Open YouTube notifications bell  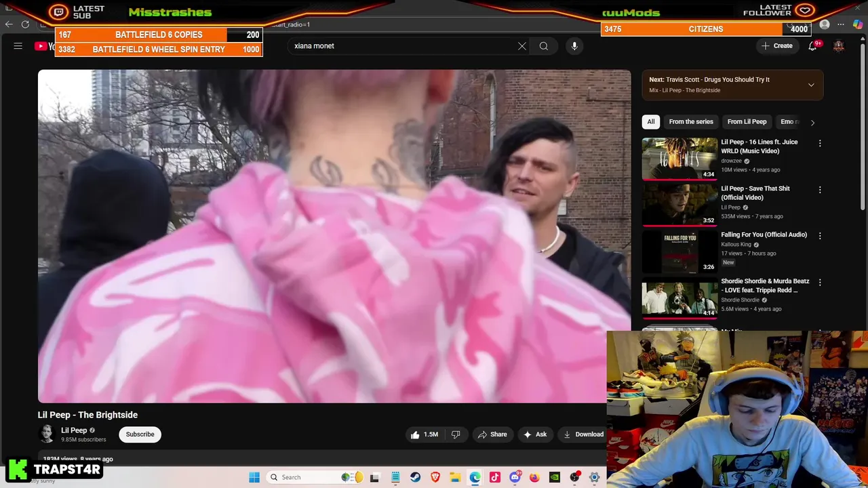[x=812, y=46]
